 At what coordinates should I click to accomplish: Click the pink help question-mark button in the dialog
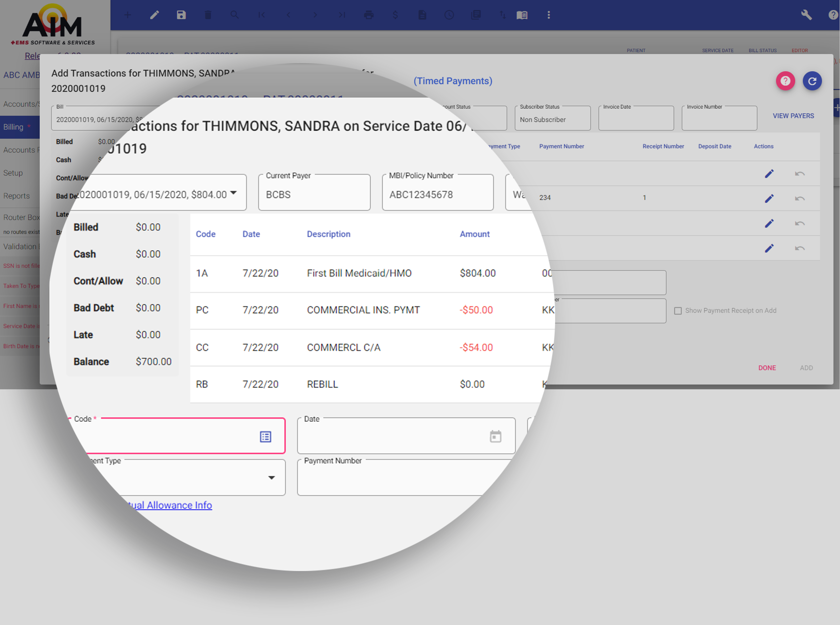[x=785, y=80]
